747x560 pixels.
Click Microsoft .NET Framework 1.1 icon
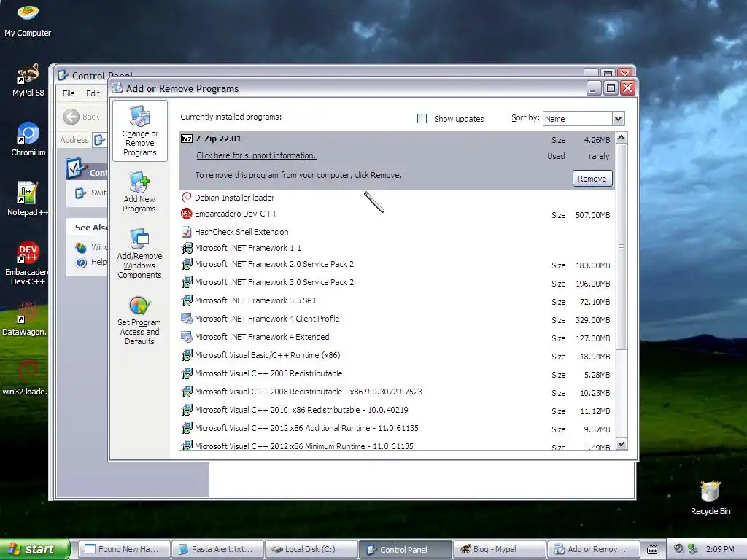point(187,248)
